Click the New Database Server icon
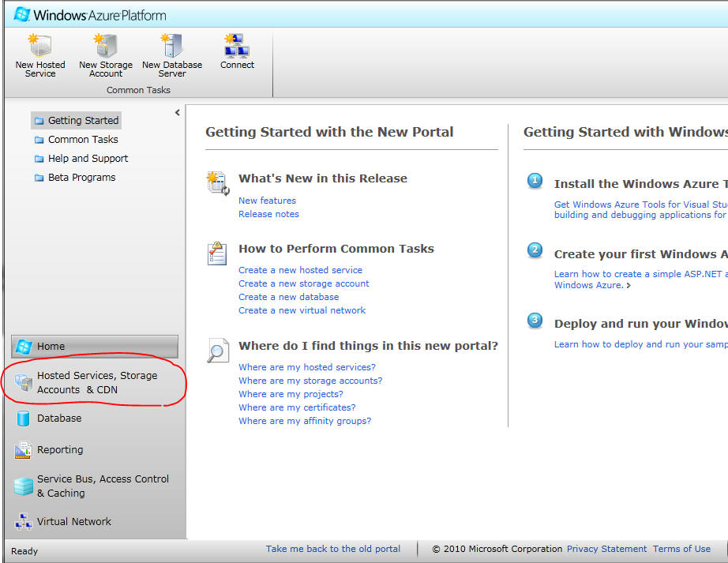728x563 pixels. [x=172, y=46]
